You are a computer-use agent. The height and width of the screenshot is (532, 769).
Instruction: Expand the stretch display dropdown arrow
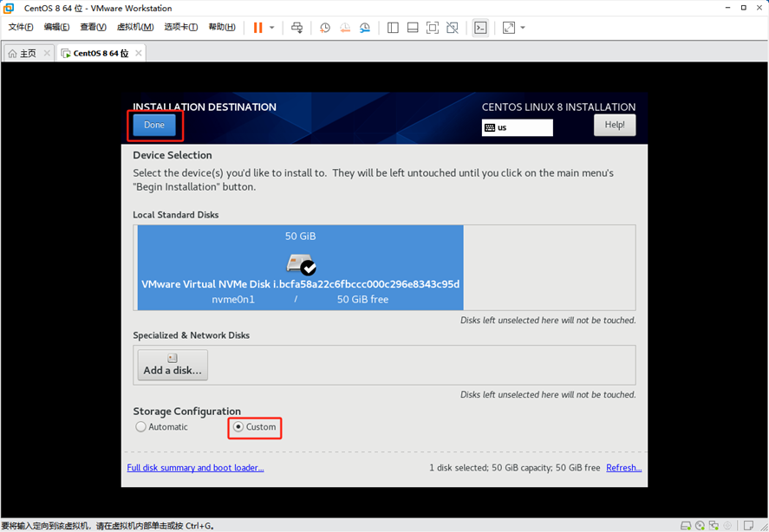point(523,28)
